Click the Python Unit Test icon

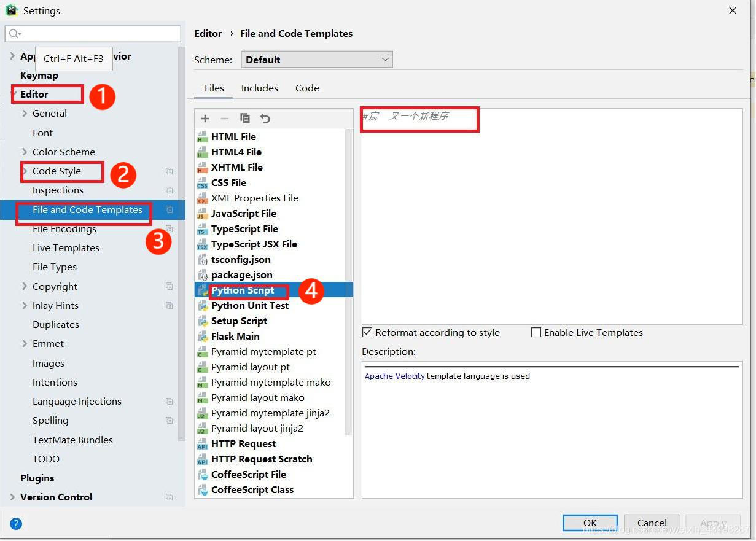(x=202, y=306)
